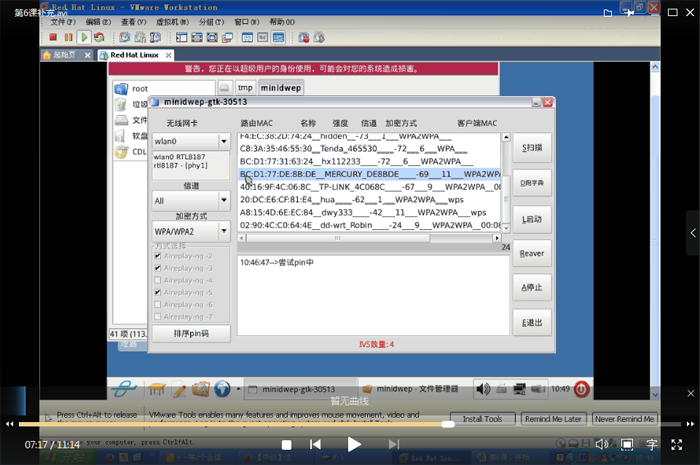The image size is (700, 465).
Task: Expand the player's side panel chevron
Action: pos(693,233)
